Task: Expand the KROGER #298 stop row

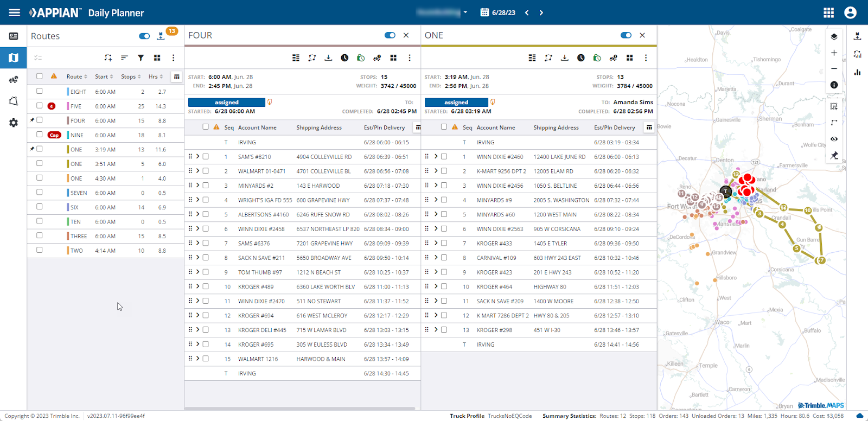Action: tap(436, 329)
